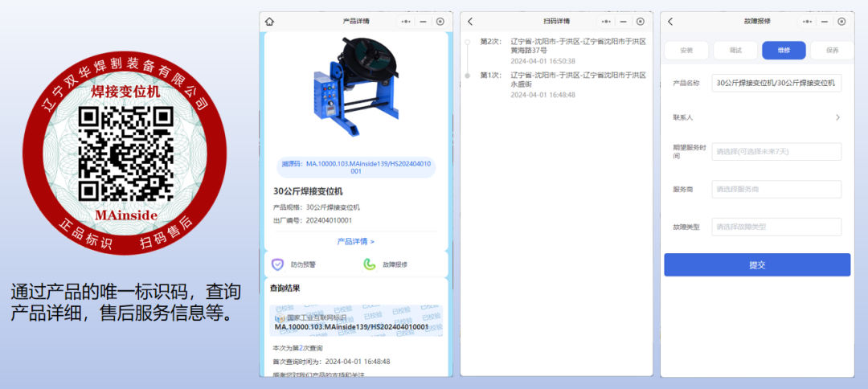868x389 pixels.
Task: Click the bold identifier MA.10000.103.MAinside139 in results
Action: pyautogui.click(x=351, y=327)
